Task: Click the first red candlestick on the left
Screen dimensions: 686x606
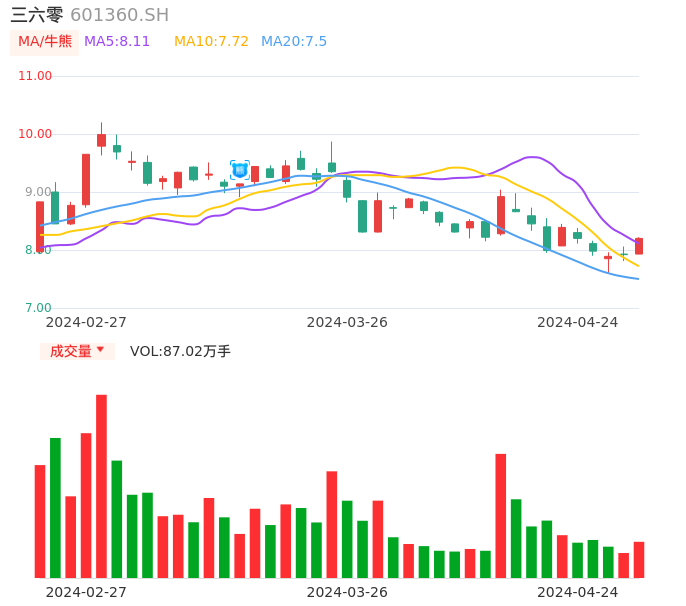Action: 40,226
